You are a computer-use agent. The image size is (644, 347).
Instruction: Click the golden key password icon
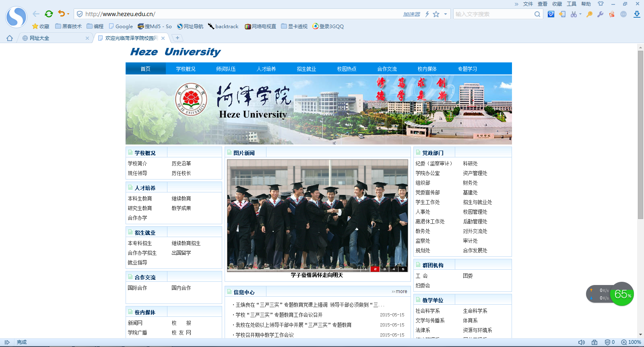pos(589,14)
